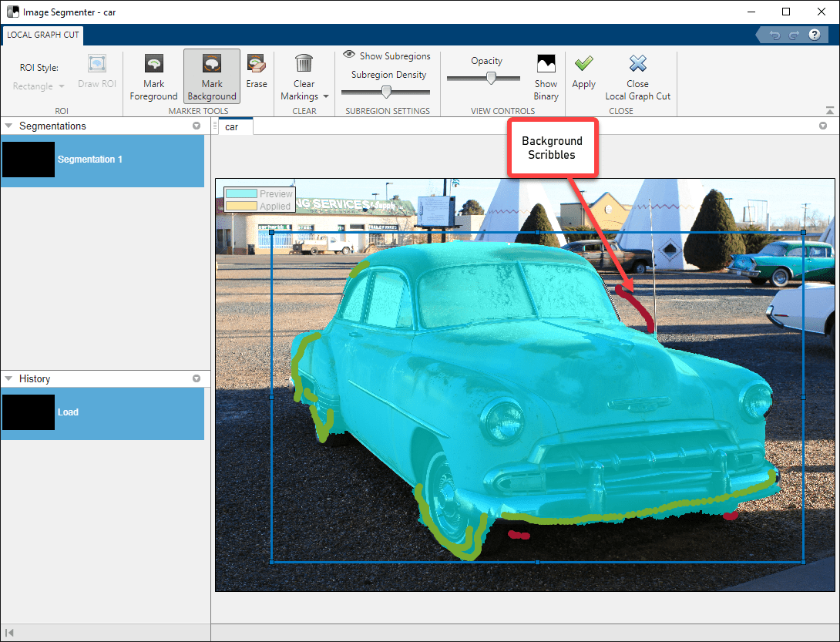Collapse the History panel

8,378
